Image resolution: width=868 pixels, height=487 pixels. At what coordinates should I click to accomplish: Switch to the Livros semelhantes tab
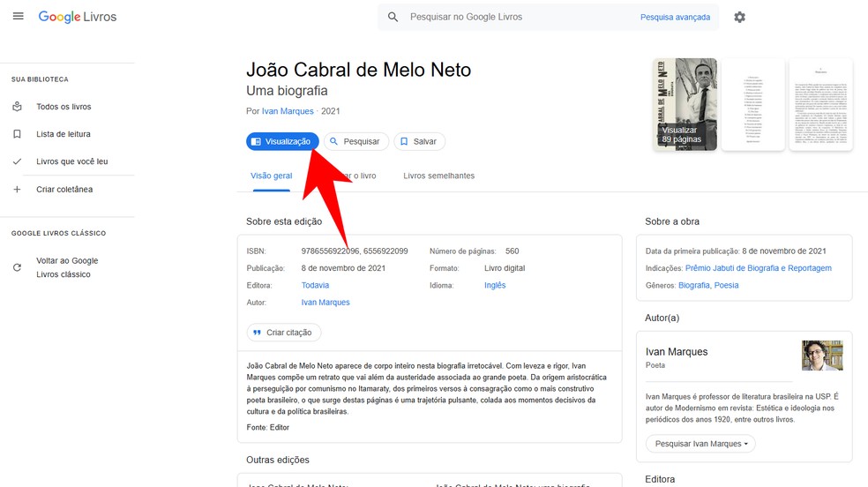tap(438, 176)
